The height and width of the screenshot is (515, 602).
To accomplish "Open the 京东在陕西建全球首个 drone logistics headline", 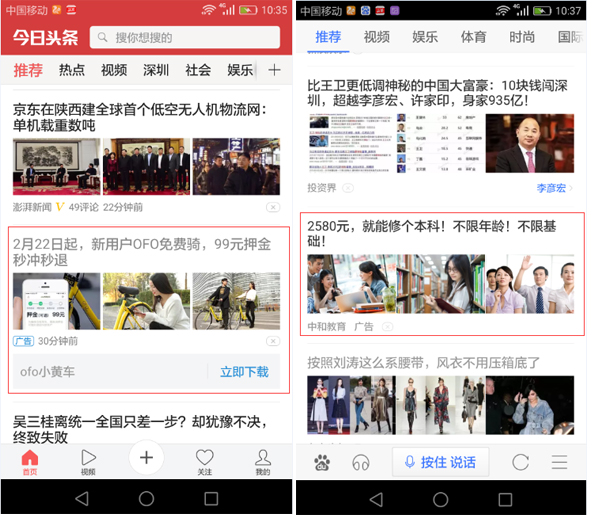I will pos(140,118).
